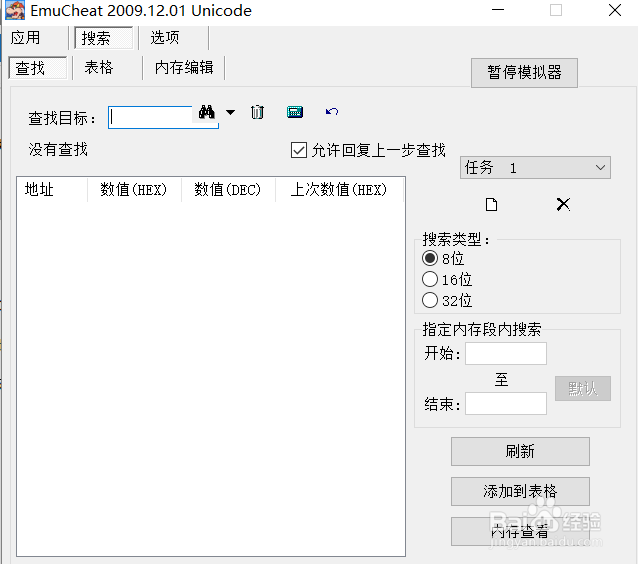The height and width of the screenshot is (564, 638).
Task: Click the 开始 address input field
Action: [x=506, y=353]
